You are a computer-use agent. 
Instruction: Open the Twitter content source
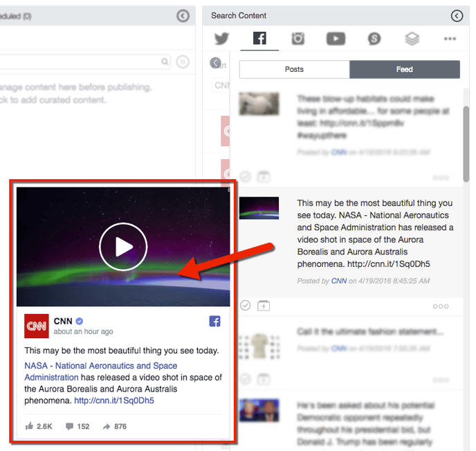(221, 39)
